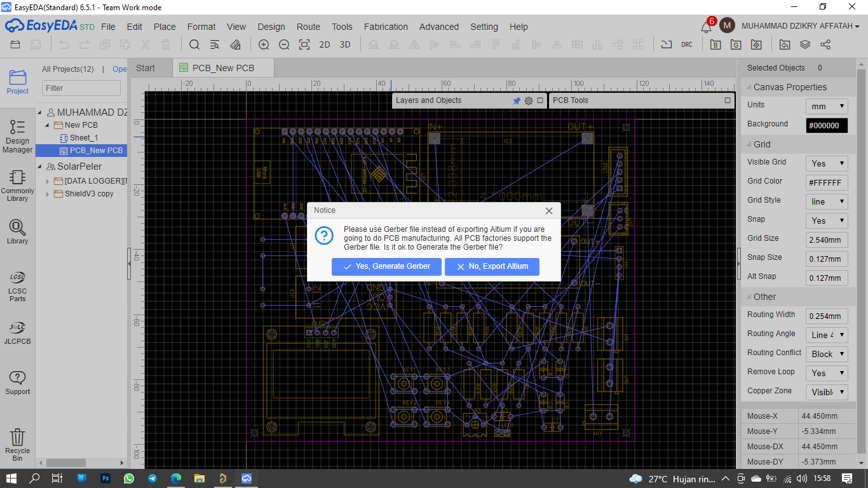Close the Notice dialog
Viewport: 868px width, 488px height.
pyautogui.click(x=549, y=210)
